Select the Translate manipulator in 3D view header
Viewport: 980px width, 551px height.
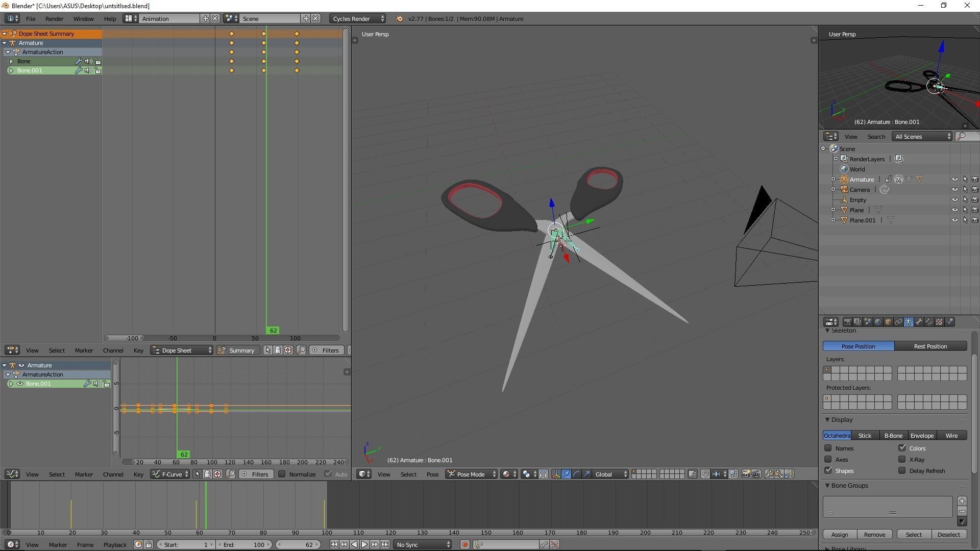[x=566, y=474]
